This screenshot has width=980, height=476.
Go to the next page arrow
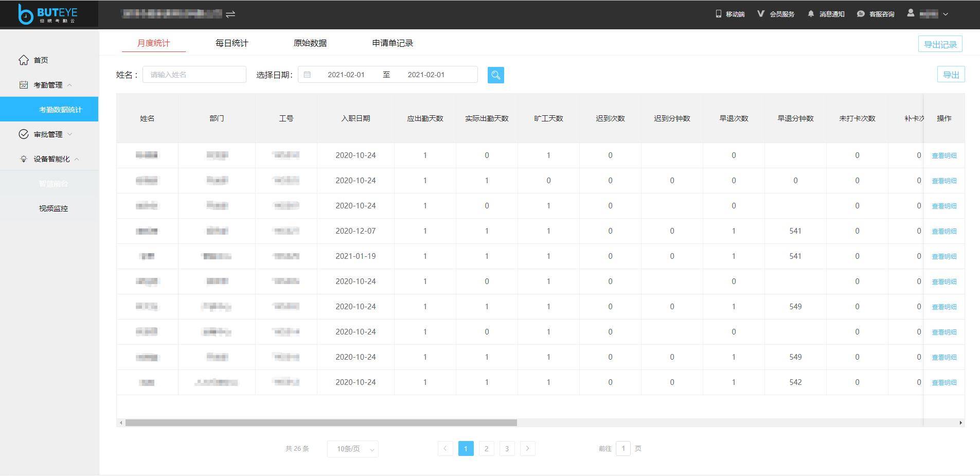coord(528,449)
